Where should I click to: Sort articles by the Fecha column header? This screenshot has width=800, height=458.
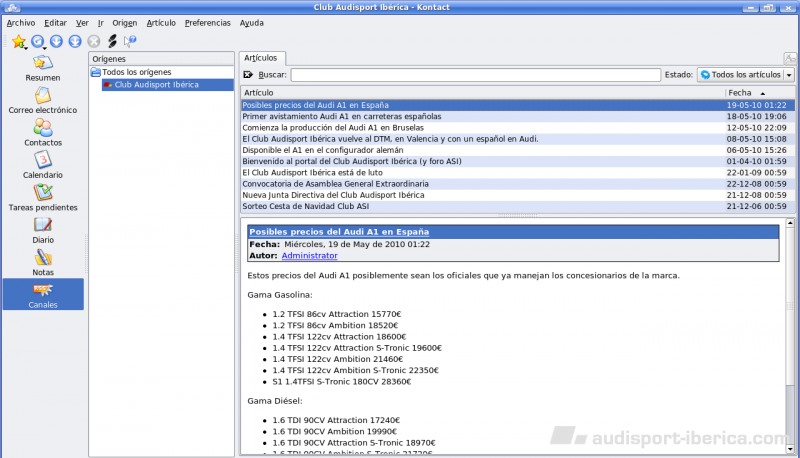760,92
